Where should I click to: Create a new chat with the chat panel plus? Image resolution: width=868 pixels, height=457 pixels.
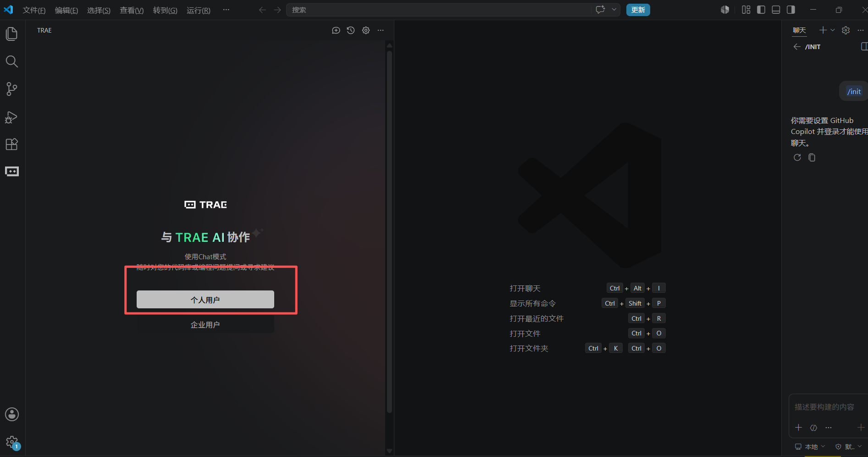coord(823,30)
